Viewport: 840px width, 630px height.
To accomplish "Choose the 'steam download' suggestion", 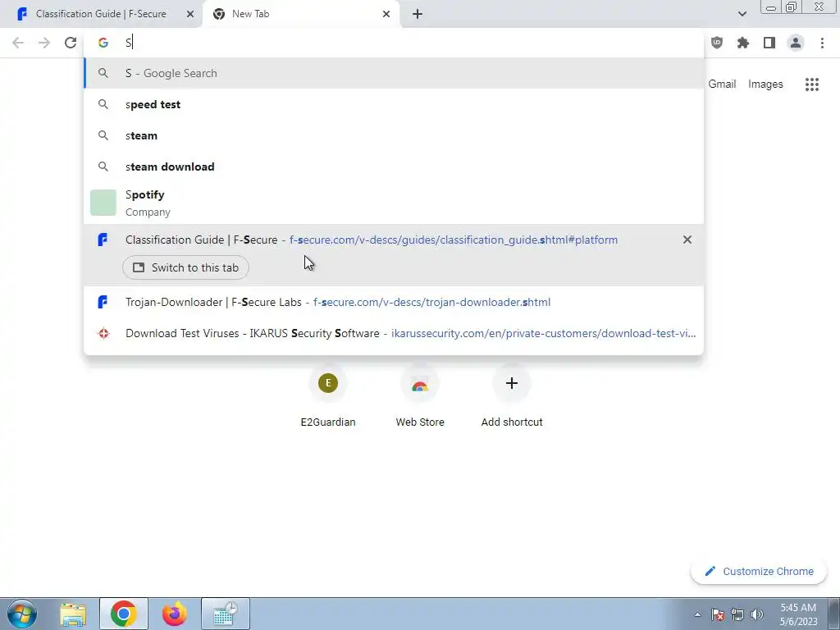I will [x=394, y=167].
